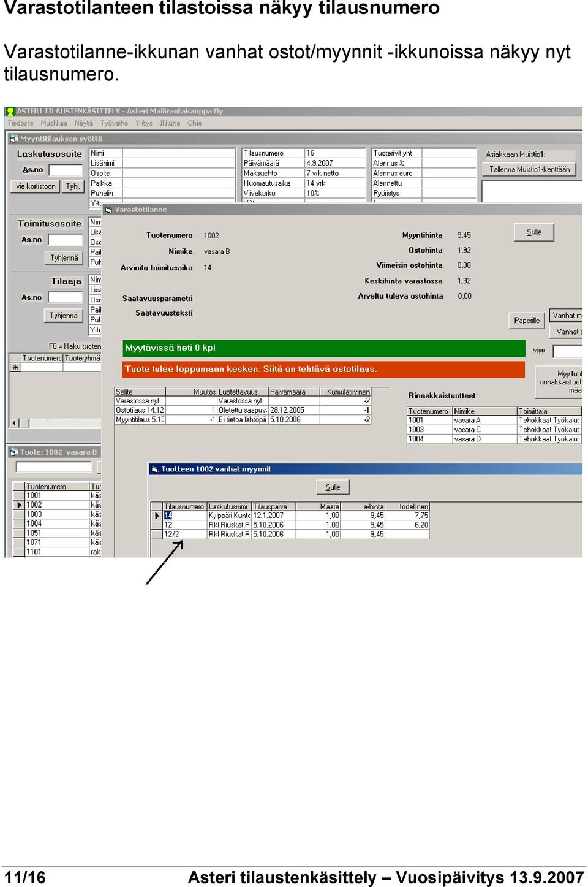Click the 'Ostotilaus 14.12' row in Selite column
Screen dimensions: 588x887
click(x=140, y=410)
